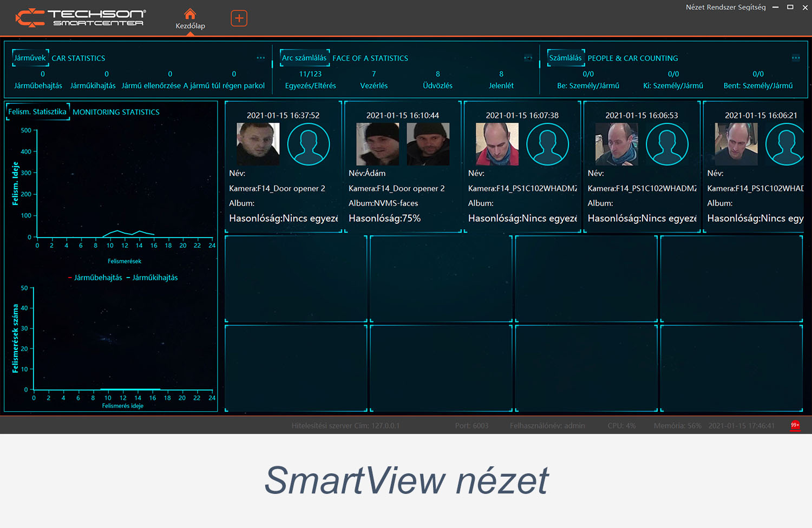Click the Jelenlét statistic label
This screenshot has width=812, height=528.
point(501,85)
